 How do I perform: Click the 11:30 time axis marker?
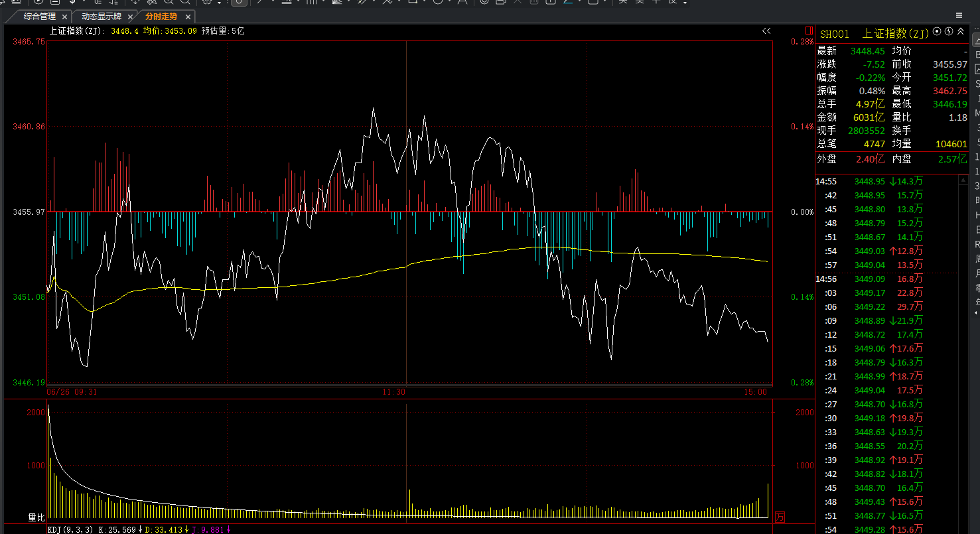pos(394,392)
